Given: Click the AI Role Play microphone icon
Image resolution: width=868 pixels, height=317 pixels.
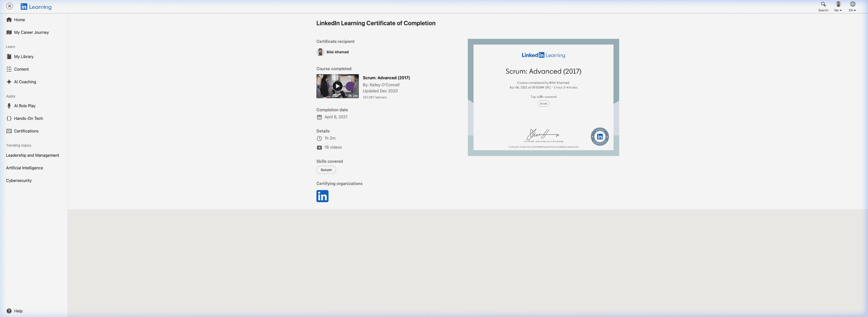Looking at the screenshot, I should pyautogui.click(x=9, y=106).
